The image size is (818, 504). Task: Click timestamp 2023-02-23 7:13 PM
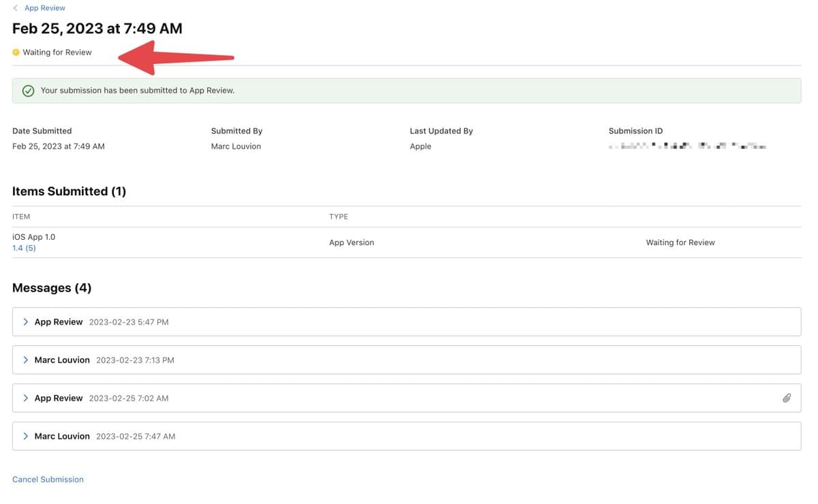coord(135,360)
